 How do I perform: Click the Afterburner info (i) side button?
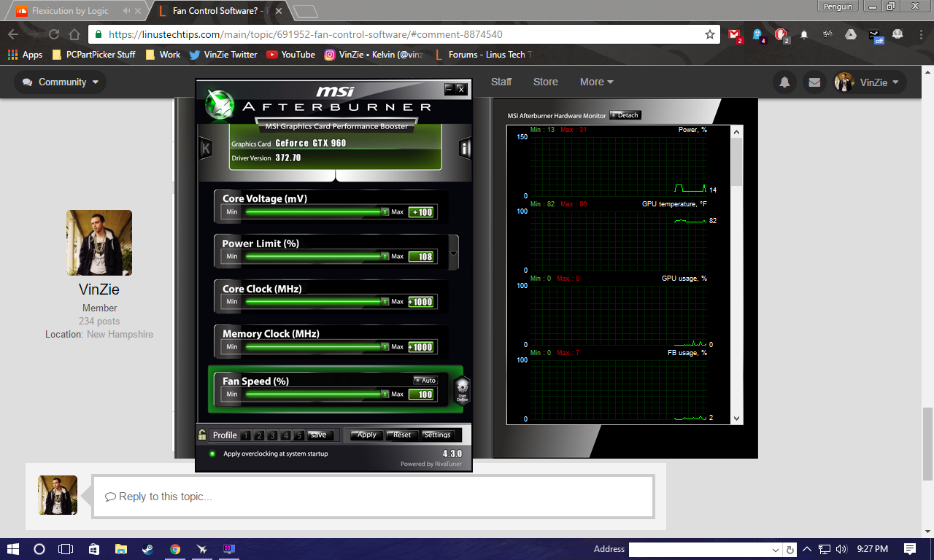point(465,149)
